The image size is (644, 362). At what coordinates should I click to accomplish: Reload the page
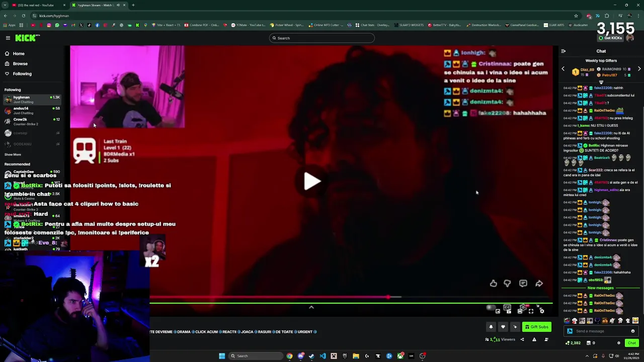pos(23,16)
